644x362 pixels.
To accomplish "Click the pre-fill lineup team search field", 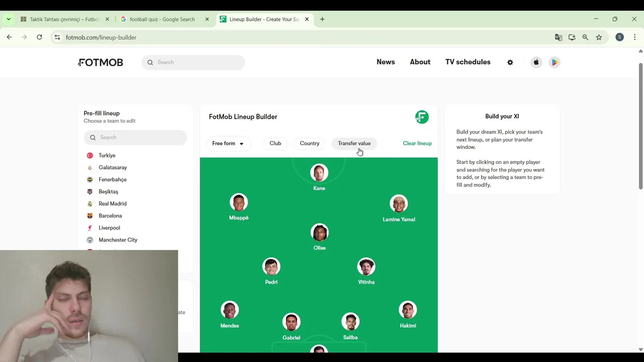I will (x=135, y=137).
